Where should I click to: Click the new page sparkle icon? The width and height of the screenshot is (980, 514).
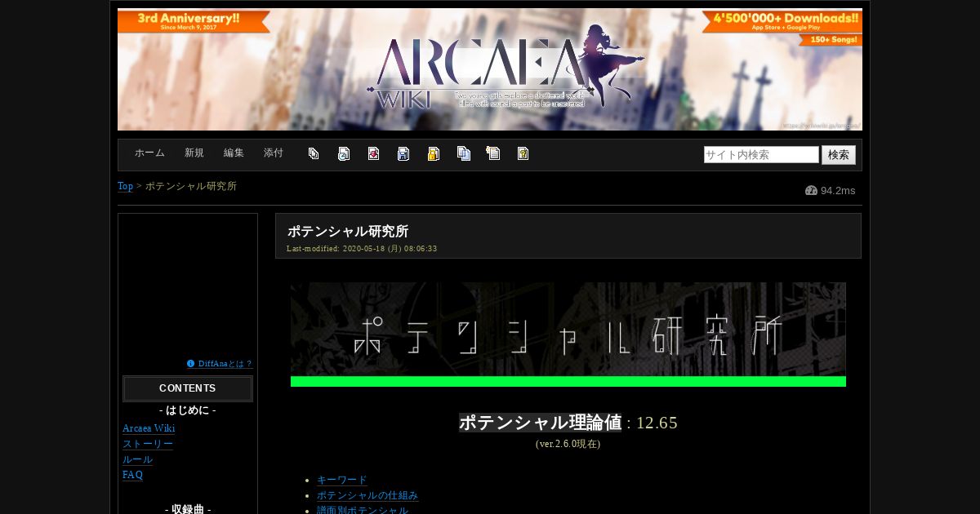click(x=493, y=153)
